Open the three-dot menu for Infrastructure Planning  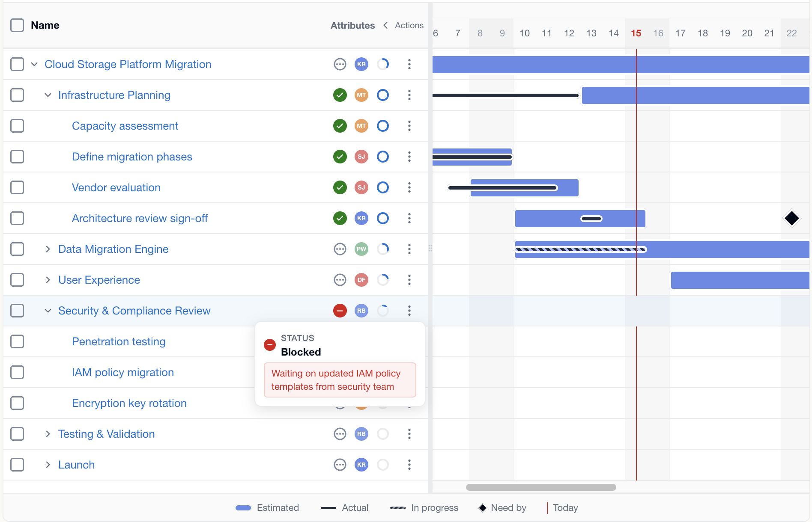409,95
